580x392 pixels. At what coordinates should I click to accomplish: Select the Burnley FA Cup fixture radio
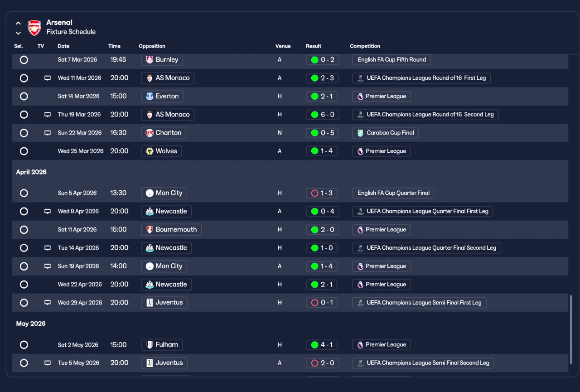pyautogui.click(x=24, y=60)
